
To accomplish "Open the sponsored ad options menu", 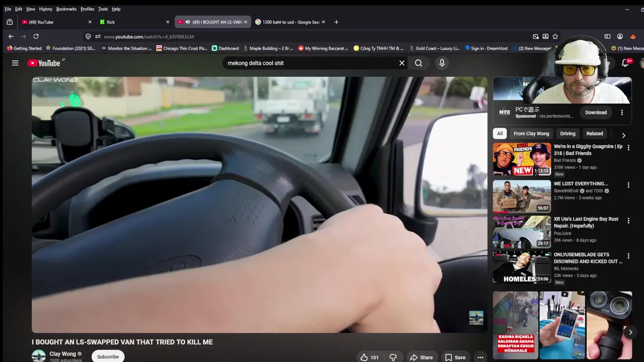I will (622, 113).
